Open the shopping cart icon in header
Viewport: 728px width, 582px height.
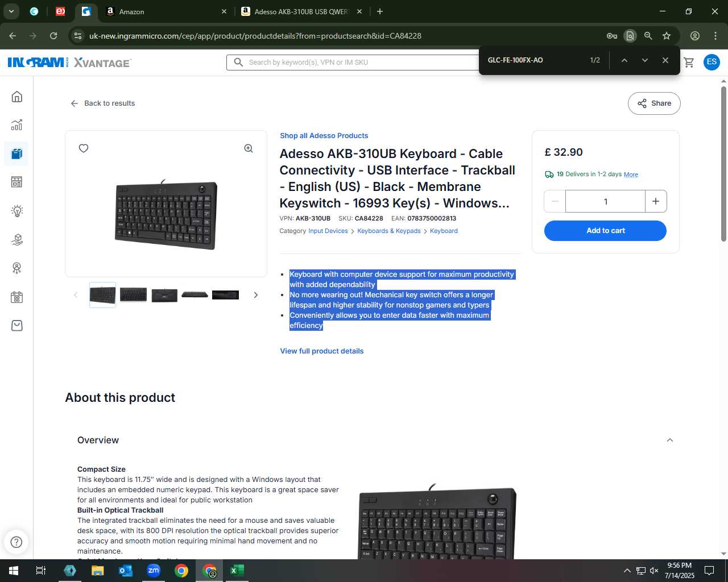coord(689,62)
